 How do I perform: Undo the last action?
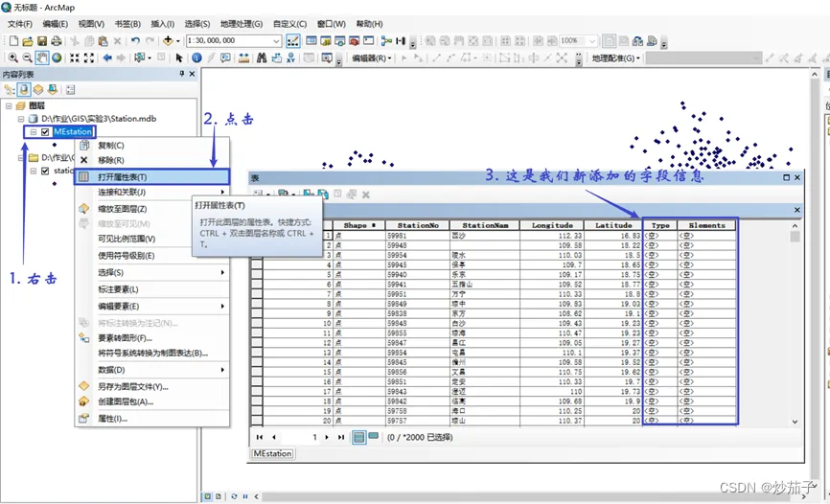[135, 41]
